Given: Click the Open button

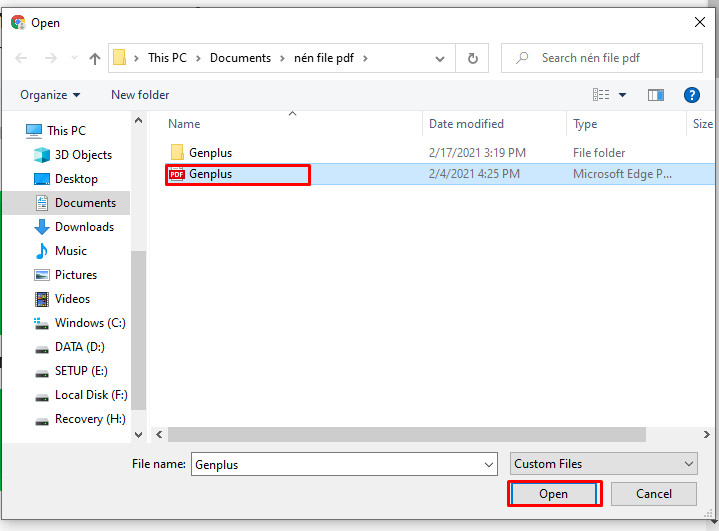Looking at the screenshot, I should coord(553,494).
